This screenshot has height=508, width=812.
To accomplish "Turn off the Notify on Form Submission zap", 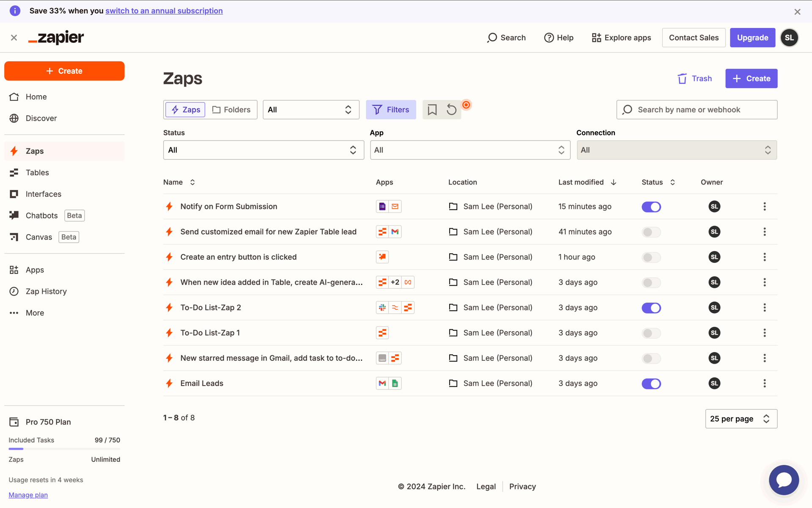I will 651,207.
